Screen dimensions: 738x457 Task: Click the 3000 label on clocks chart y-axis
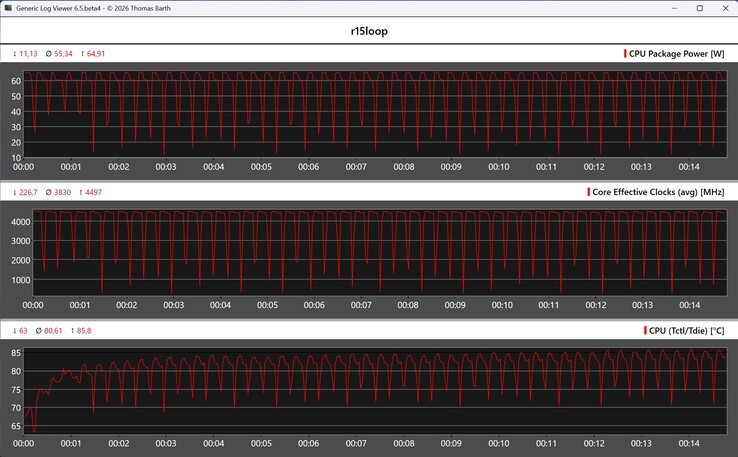point(21,241)
